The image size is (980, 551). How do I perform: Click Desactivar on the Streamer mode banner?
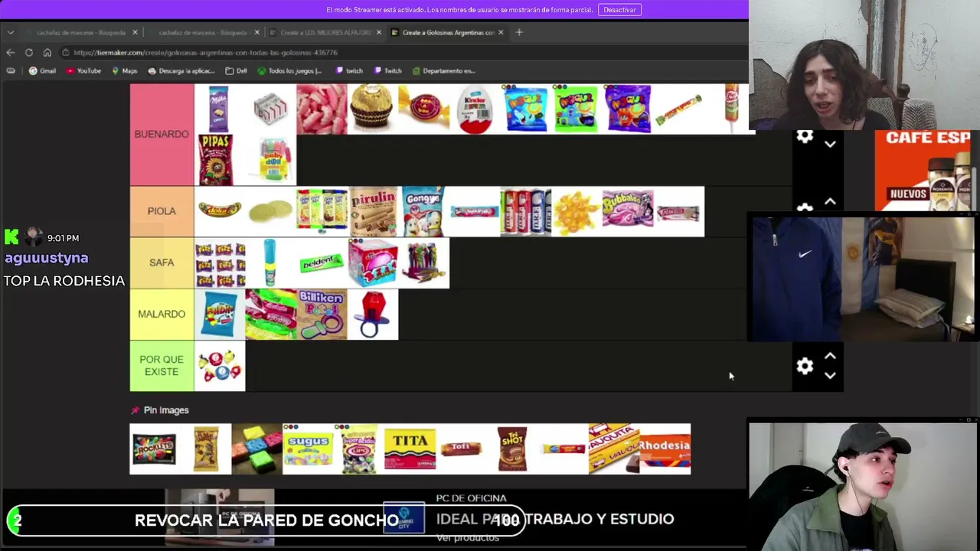[619, 10]
